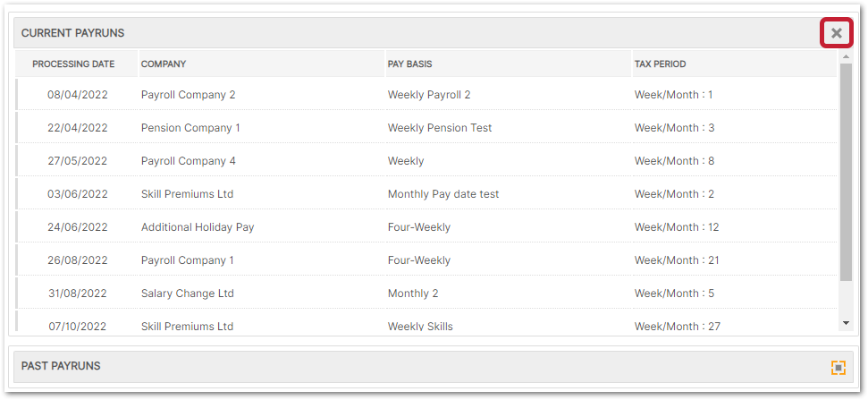
Task: Click the Pay Basis column header
Action: pyautogui.click(x=409, y=64)
